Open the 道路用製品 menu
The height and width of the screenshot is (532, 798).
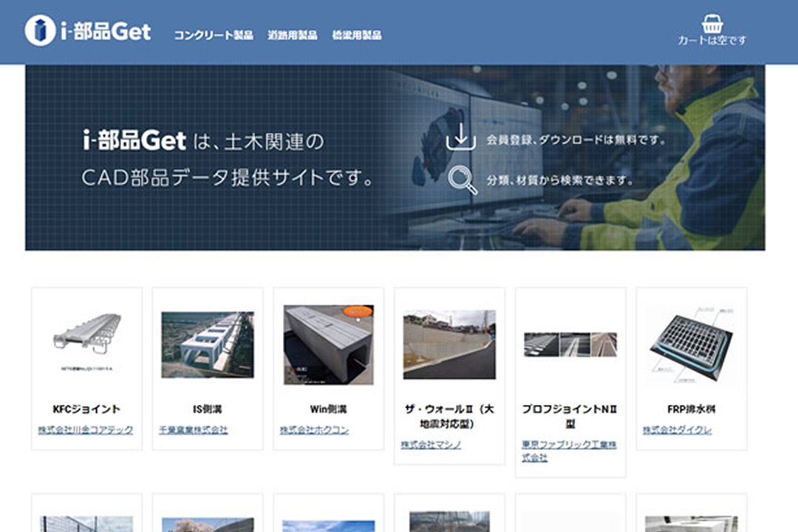point(293,35)
